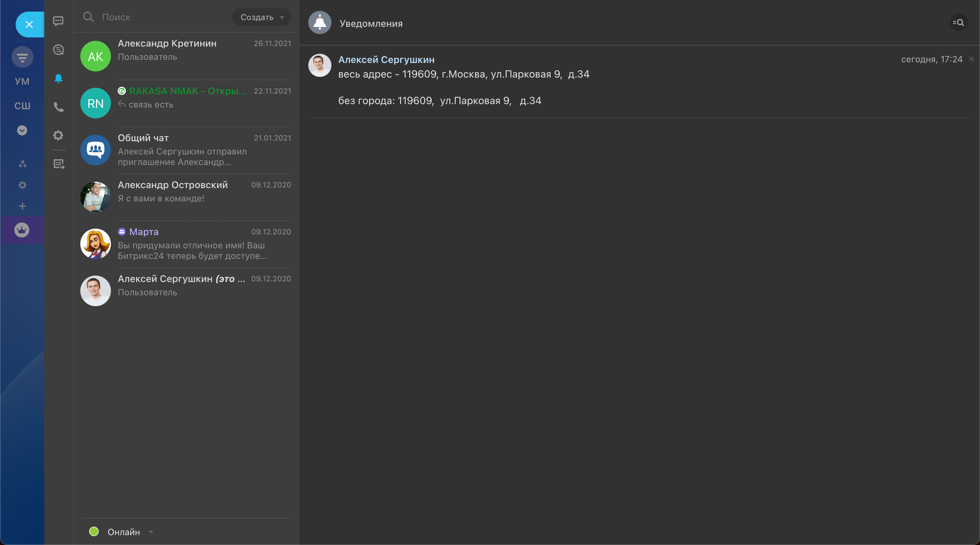
Task: Click the plus icon in left bar
Action: pyautogui.click(x=22, y=206)
